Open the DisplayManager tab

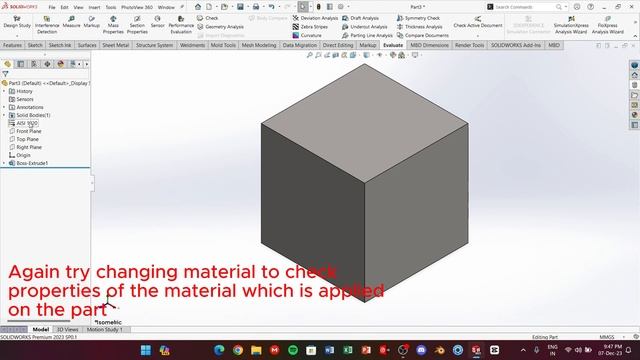pos(60,64)
